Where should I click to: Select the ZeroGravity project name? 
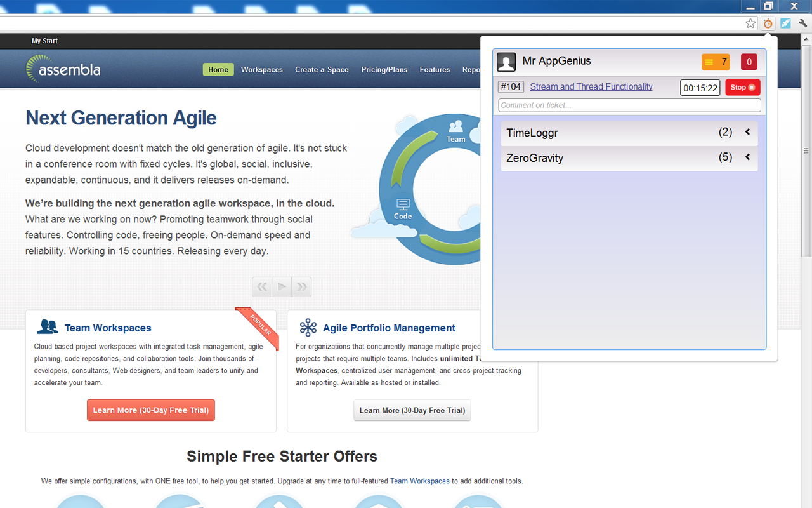tap(535, 158)
